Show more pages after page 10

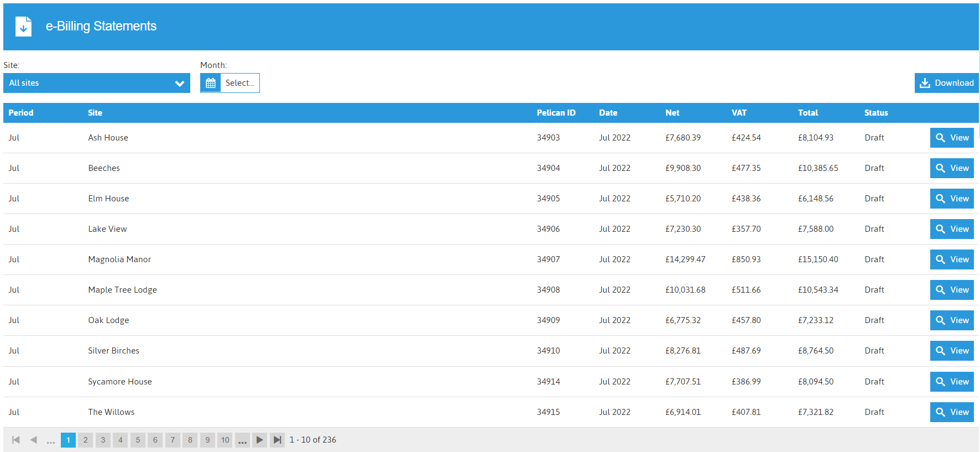tap(242, 440)
